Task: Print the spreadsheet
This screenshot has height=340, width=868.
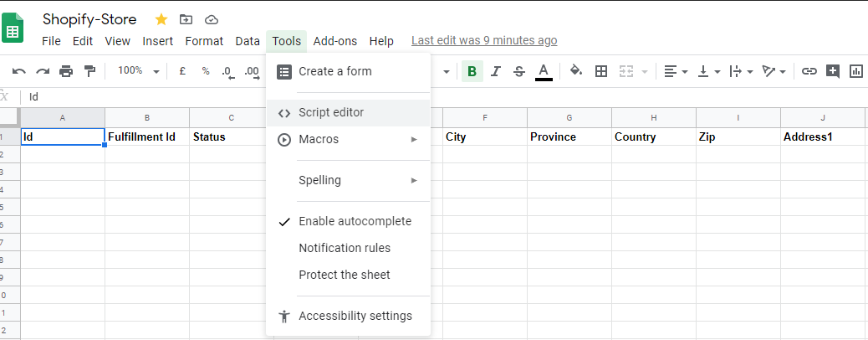Action: click(66, 71)
